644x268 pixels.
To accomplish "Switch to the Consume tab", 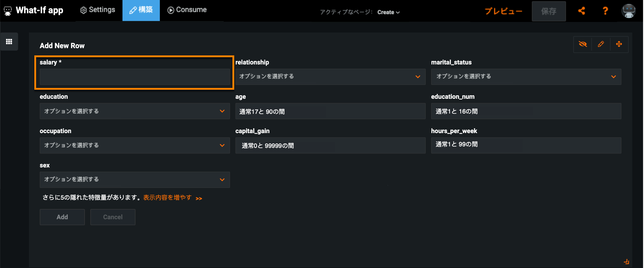I will point(187,10).
